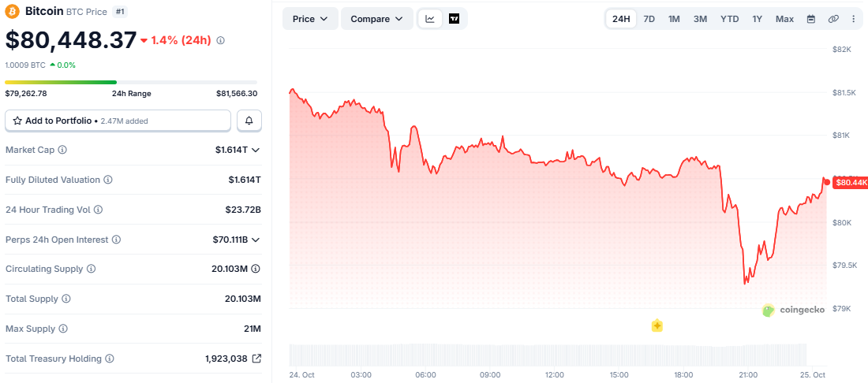Image resolution: width=868 pixels, height=383 pixels.
Task: Click the 1.4% (24h) change text
Action: (181, 39)
